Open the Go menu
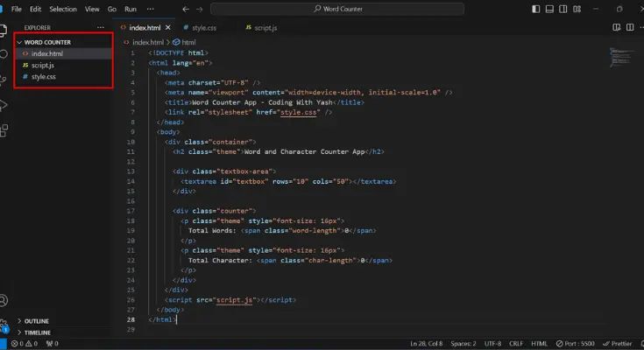The image size is (644, 350). [112, 9]
